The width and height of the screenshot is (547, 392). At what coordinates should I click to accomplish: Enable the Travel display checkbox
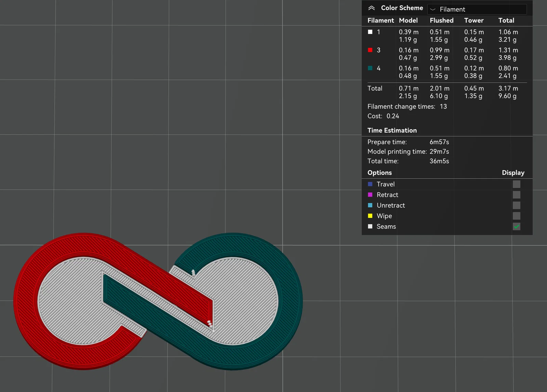click(517, 184)
